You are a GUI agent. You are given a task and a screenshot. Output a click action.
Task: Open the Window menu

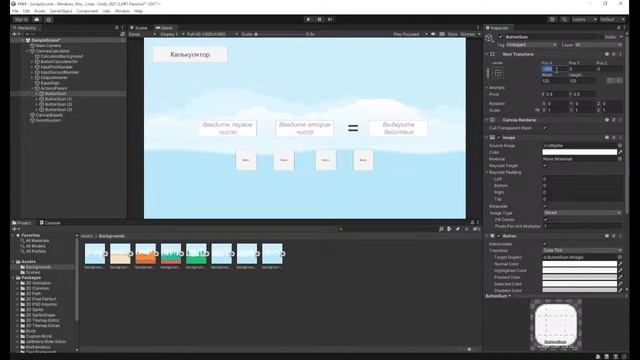pyautogui.click(x=122, y=11)
